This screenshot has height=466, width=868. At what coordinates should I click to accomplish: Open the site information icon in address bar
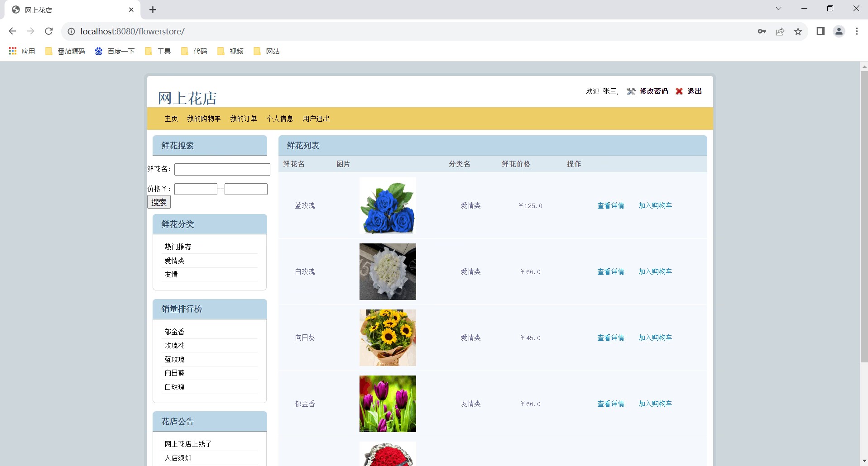(x=71, y=31)
